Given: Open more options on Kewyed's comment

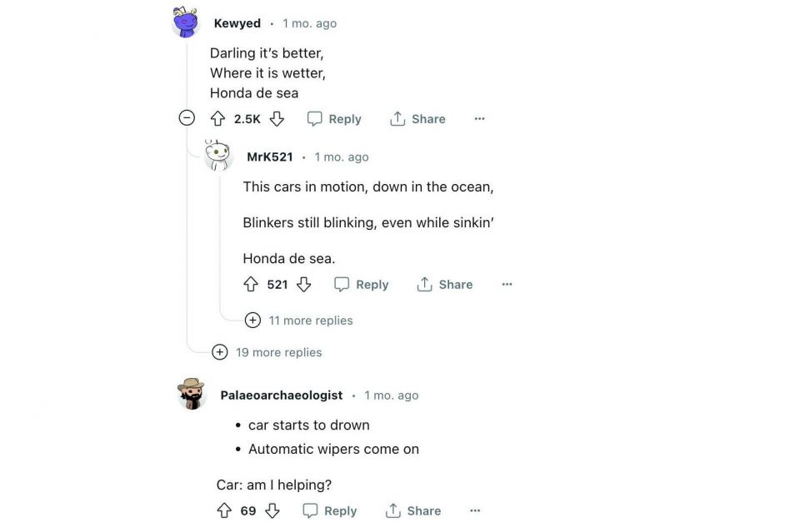Looking at the screenshot, I should (479, 119).
